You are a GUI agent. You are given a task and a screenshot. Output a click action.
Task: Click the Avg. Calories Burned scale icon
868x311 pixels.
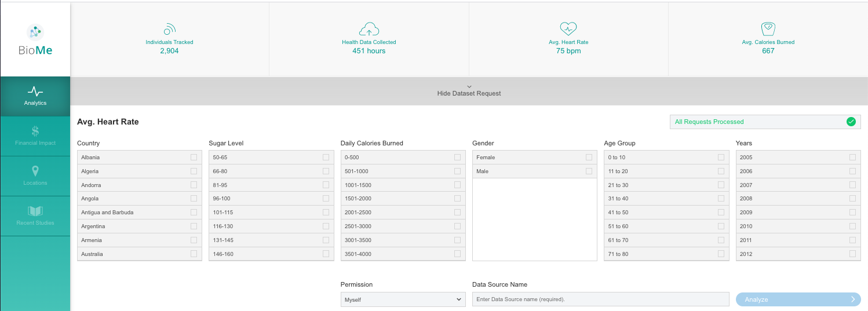coord(768,29)
